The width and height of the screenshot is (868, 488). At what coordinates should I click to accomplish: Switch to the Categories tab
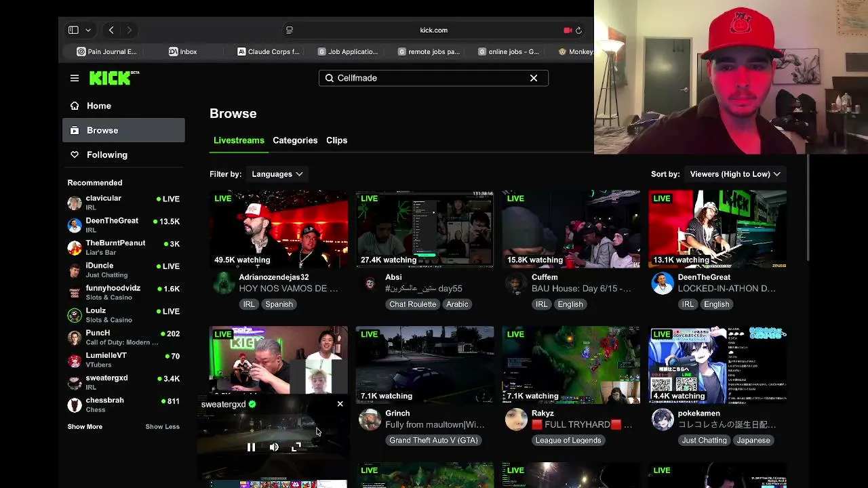coord(295,140)
